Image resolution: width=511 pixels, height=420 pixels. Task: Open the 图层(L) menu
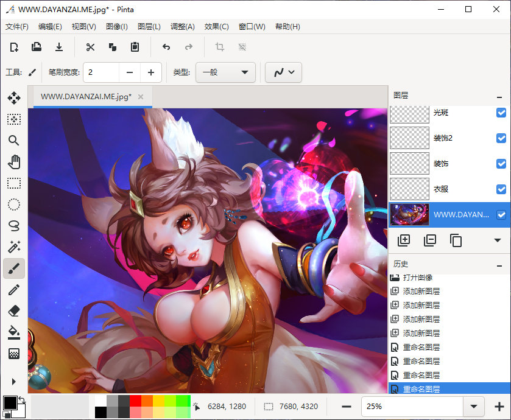click(x=149, y=27)
